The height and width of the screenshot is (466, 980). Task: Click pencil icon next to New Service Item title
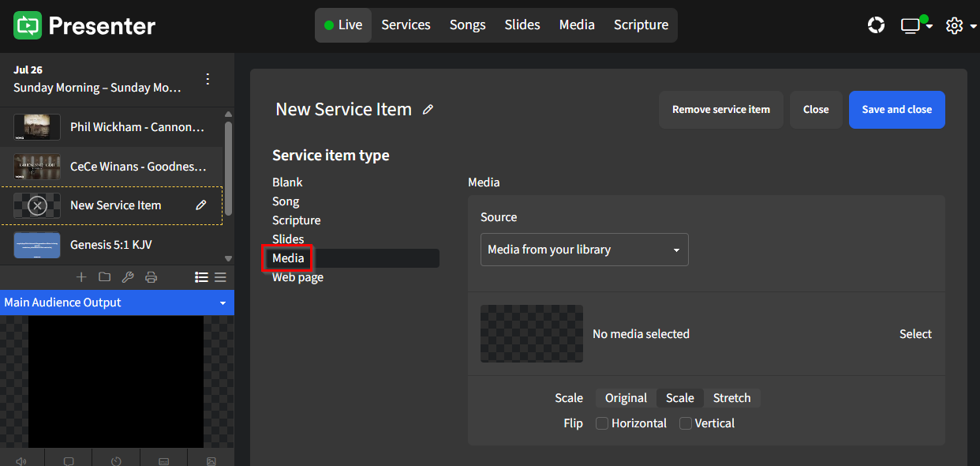(428, 110)
